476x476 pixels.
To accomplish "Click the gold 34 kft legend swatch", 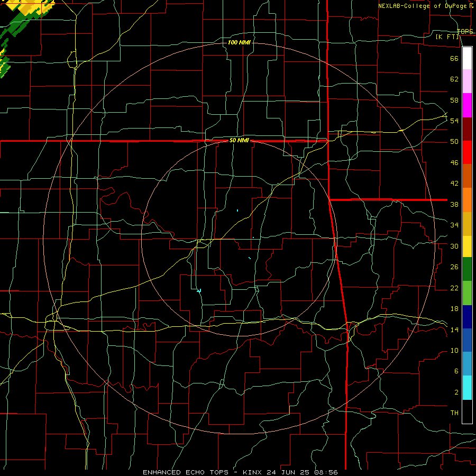I will (x=467, y=224).
